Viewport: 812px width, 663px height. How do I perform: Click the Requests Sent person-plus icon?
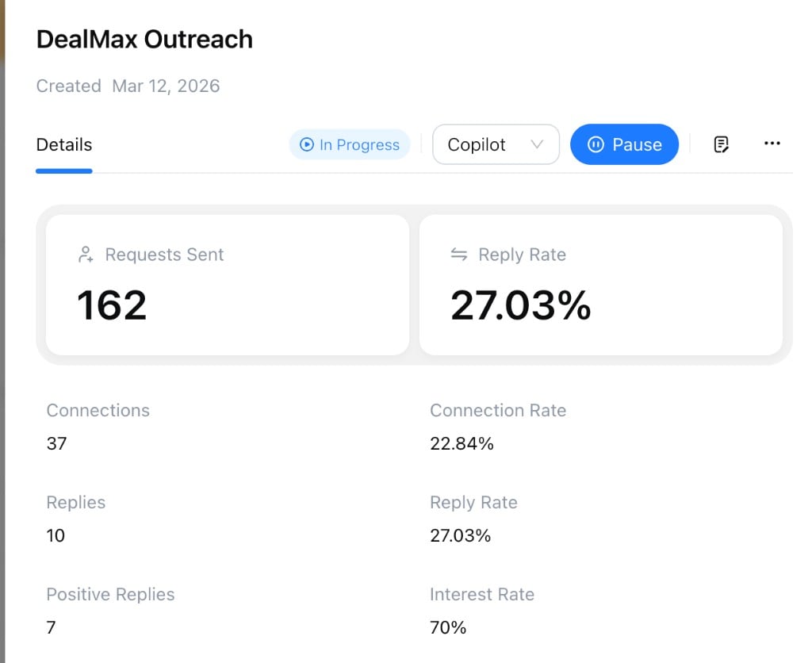pyautogui.click(x=86, y=255)
